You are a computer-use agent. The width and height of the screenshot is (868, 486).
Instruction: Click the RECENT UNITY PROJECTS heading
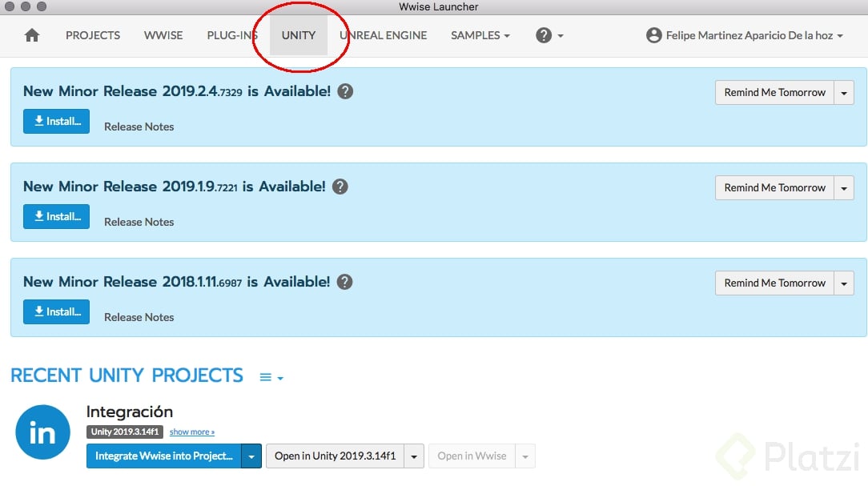tap(127, 376)
